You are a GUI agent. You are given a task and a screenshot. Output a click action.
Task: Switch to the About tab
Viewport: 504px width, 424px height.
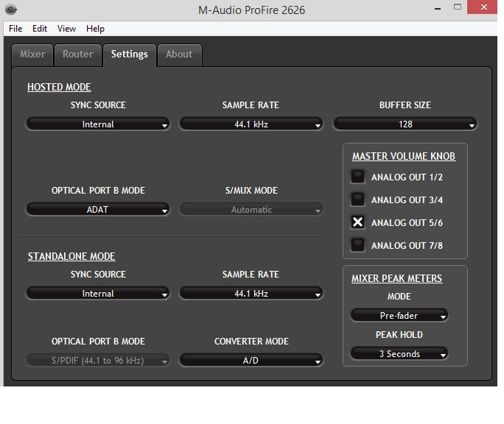(179, 54)
